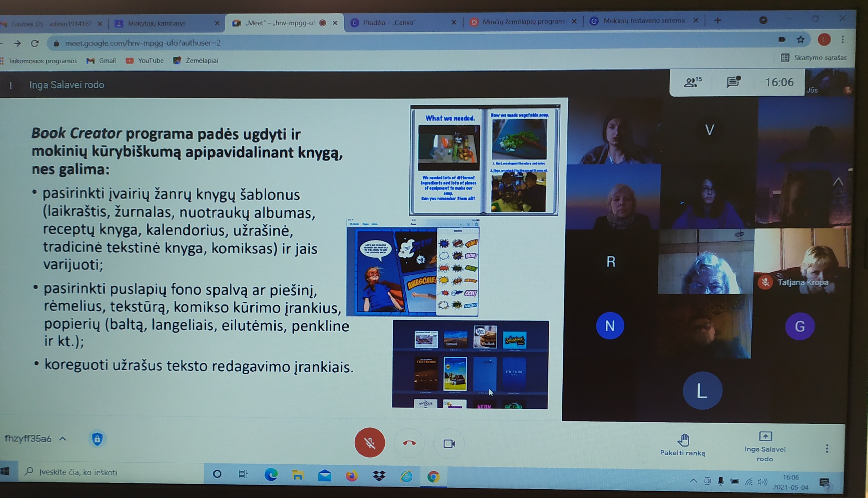Viewport: 868px width, 498px height.
Task: Open the Chrome profile avatar
Action: tap(824, 40)
